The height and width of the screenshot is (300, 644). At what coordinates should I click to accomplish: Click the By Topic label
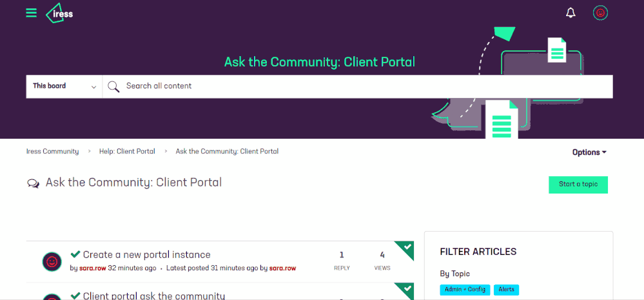(454, 274)
